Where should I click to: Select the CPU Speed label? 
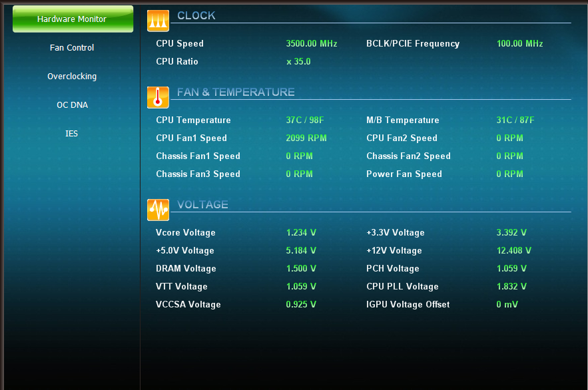(x=180, y=43)
